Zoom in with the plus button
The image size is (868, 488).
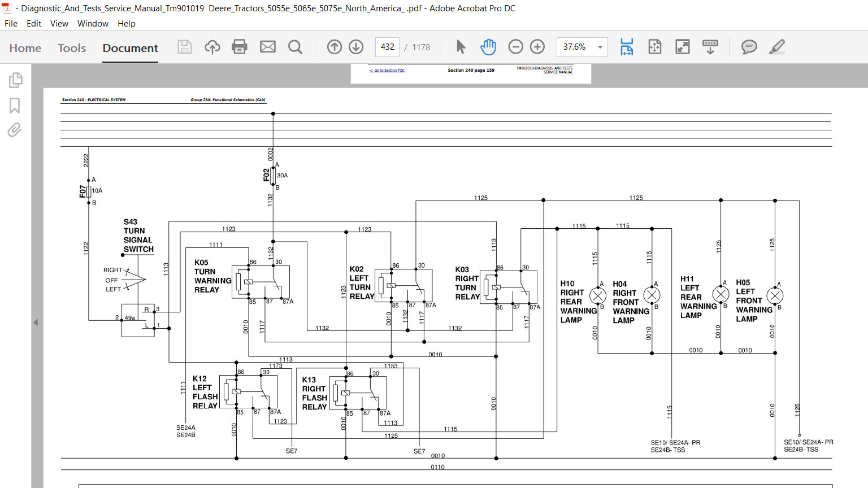click(537, 47)
